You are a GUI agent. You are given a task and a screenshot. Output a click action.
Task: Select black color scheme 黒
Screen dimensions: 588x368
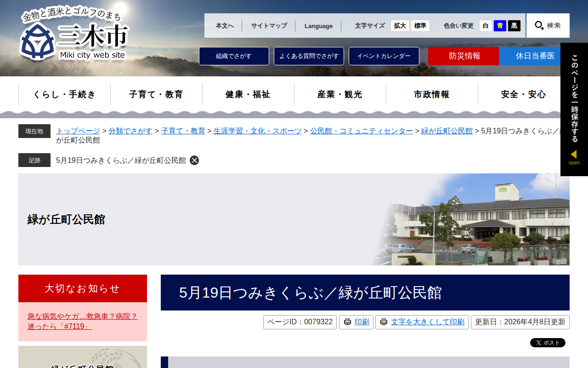(x=514, y=26)
